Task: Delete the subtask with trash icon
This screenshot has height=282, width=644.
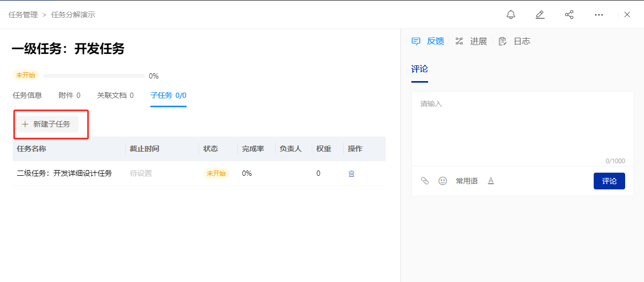Action: click(x=352, y=173)
